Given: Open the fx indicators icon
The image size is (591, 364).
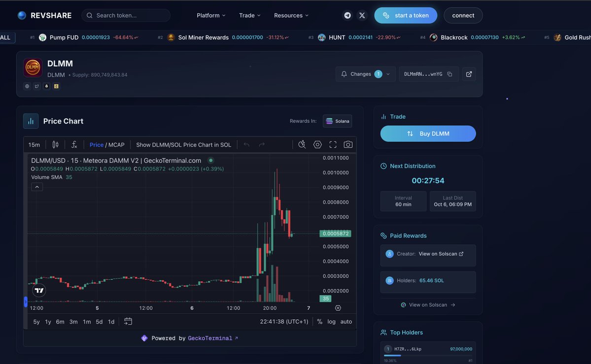Looking at the screenshot, I should pos(74,145).
